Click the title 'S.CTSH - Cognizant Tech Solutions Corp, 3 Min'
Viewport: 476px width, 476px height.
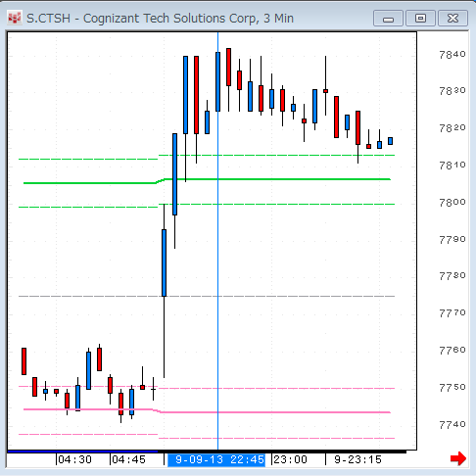[160, 19]
